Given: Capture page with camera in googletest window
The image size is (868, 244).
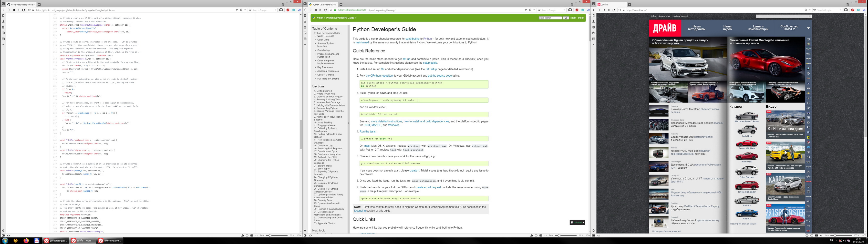Looking at the screenshot, I should pos(242,235).
